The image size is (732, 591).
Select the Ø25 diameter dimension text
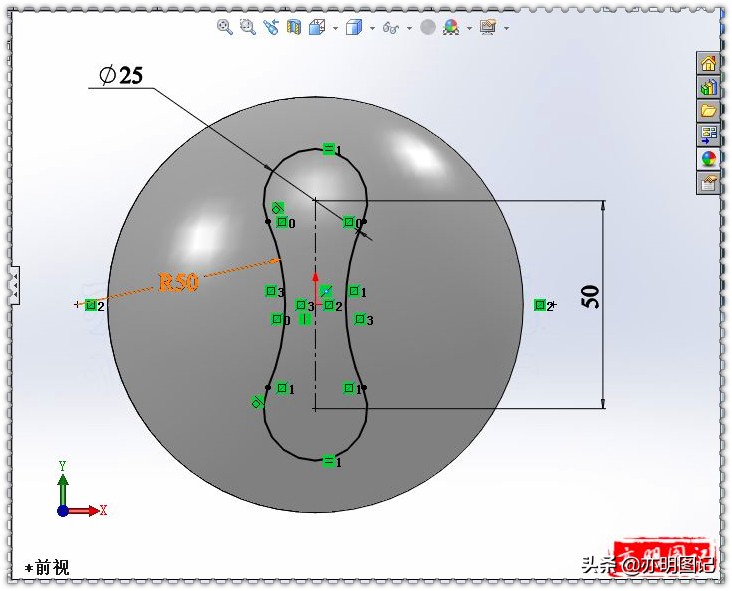121,75
